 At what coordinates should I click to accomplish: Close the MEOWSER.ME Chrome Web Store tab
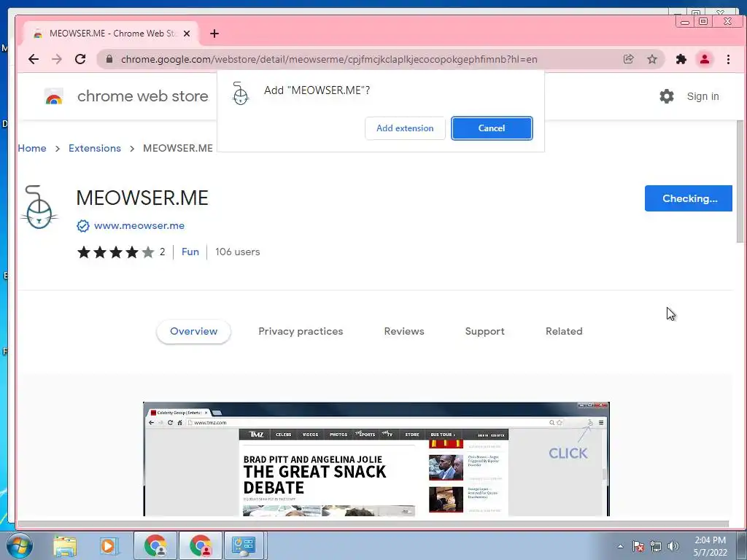click(x=187, y=34)
